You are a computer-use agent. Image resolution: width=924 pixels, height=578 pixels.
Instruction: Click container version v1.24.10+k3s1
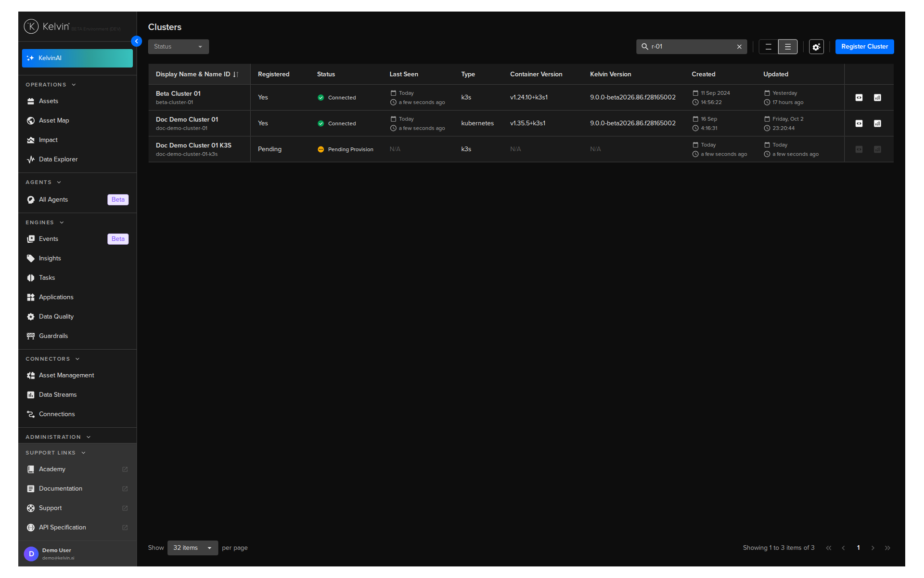click(529, 97)
